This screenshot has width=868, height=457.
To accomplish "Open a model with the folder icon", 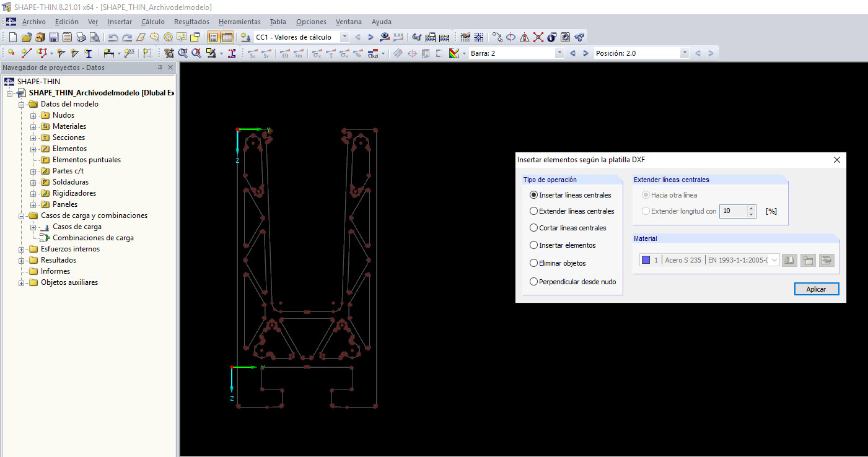I will [27, 37].
